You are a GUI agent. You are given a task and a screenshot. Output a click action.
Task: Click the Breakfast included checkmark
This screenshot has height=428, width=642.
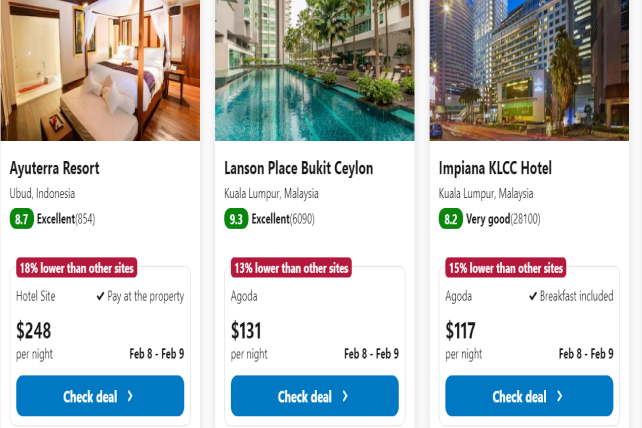533,296
